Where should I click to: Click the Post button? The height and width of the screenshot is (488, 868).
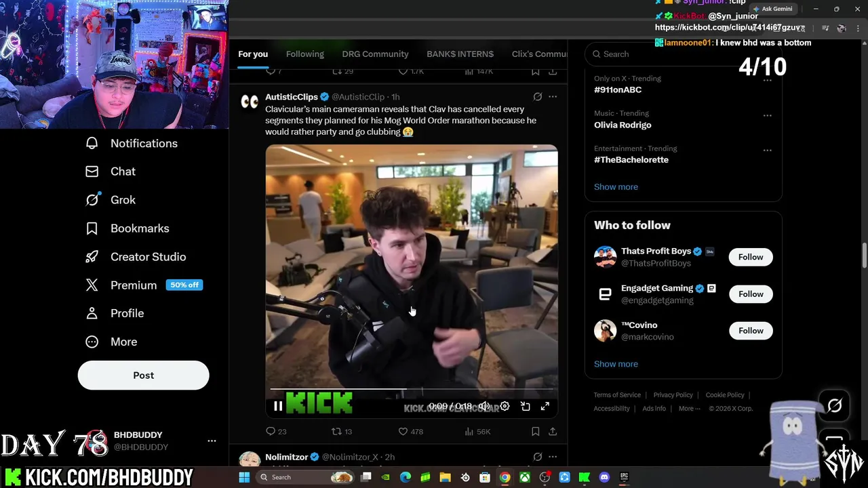point(143,375)
